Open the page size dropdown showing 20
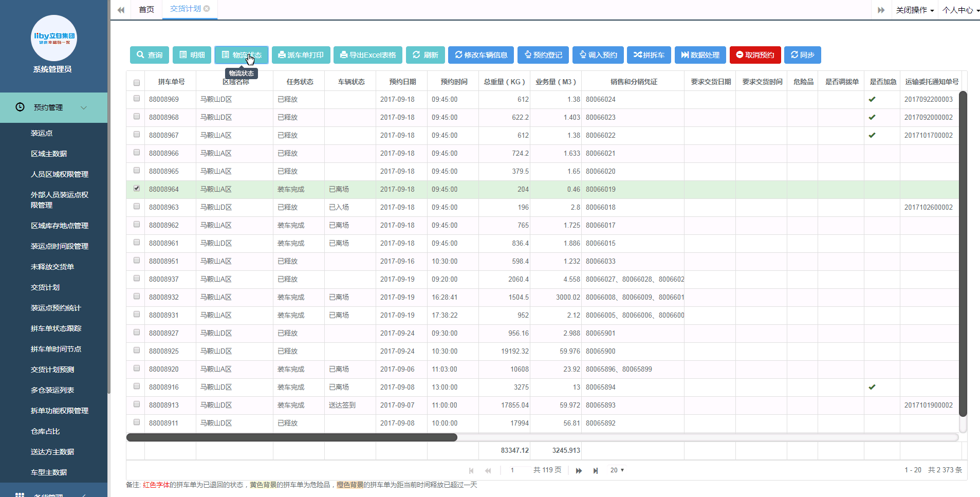 (617, 470)
